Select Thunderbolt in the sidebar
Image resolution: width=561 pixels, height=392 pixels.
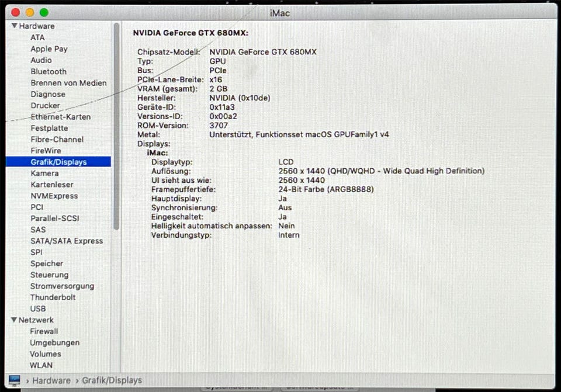53,297
